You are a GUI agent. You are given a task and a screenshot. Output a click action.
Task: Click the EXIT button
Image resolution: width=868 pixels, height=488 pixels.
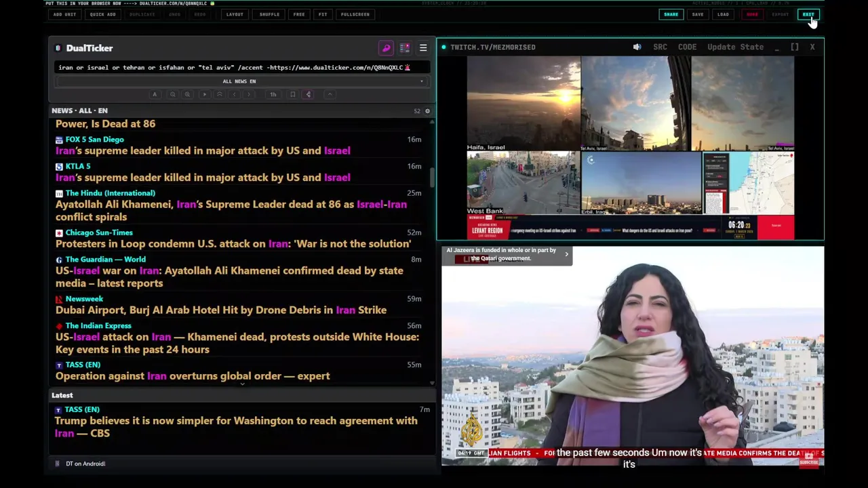[808, 14]
